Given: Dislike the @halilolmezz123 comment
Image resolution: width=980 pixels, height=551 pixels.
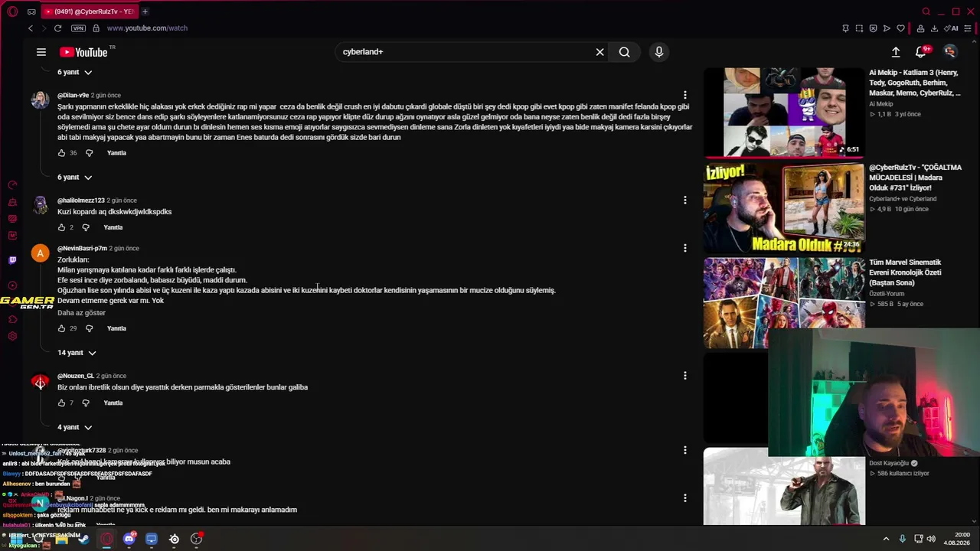Looking at the screenshot, I should coord(86,227).
